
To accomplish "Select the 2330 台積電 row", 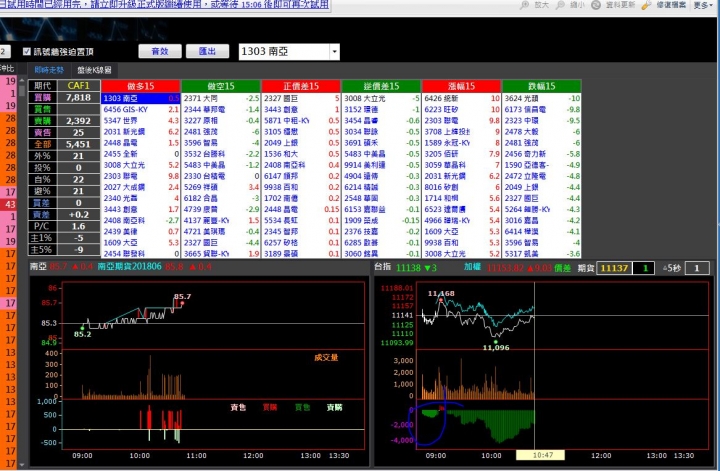I will [x=221, y=176].
